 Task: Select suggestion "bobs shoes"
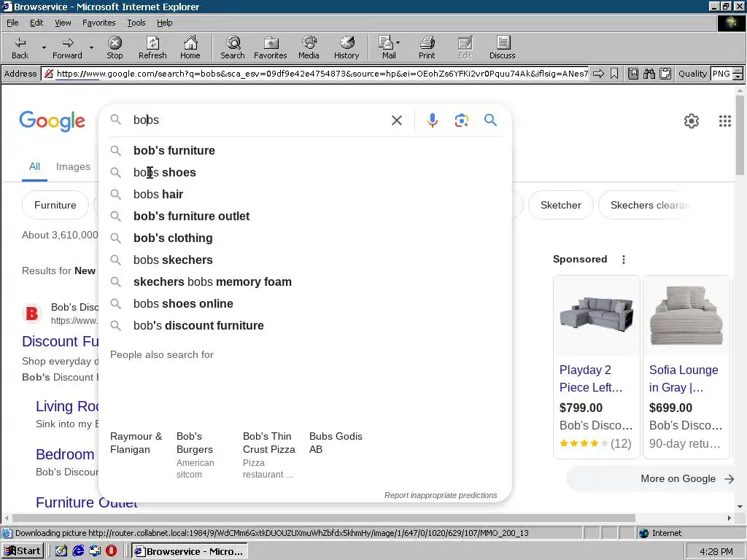pyautogui.click(x=305, y=172)
